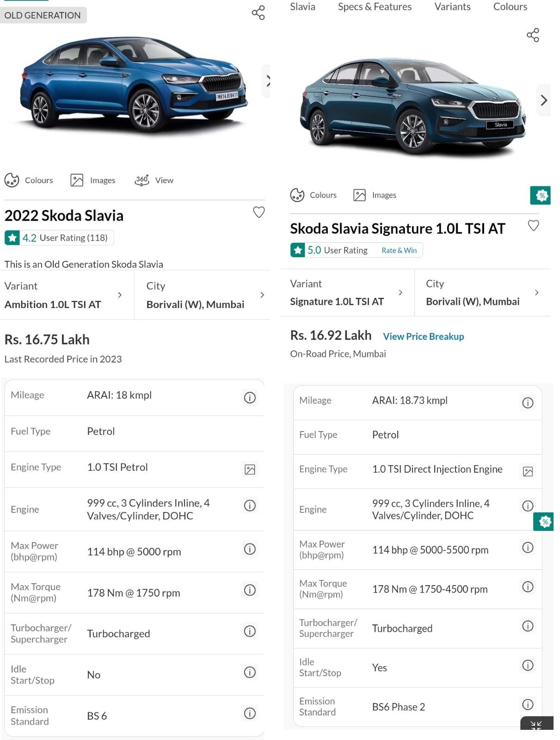Open Images gallery for Slavia Signature

[375, 195]
